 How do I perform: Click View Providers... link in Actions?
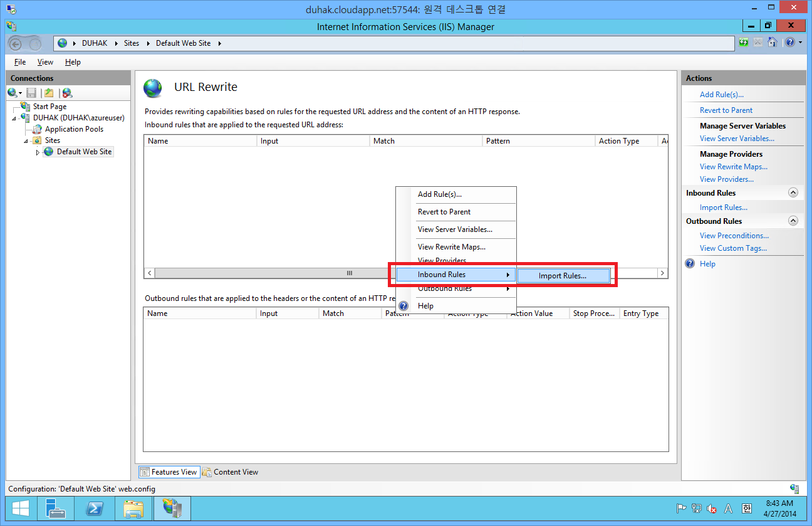pyautogui.click(x=726, y=179)
